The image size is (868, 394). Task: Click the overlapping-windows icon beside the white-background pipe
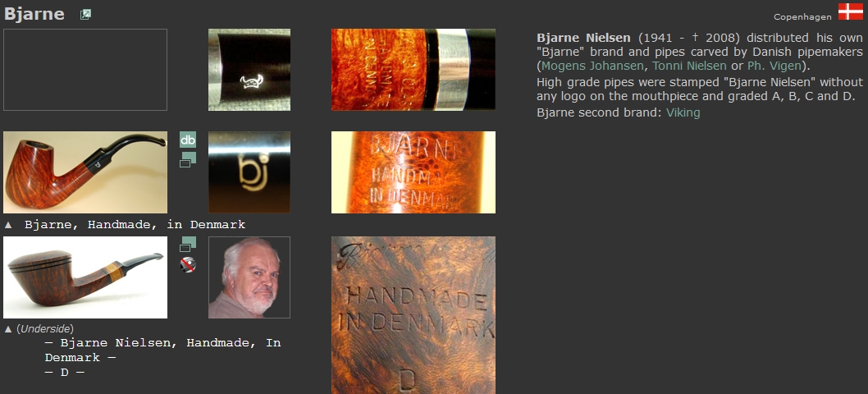(x=188, y=245)
